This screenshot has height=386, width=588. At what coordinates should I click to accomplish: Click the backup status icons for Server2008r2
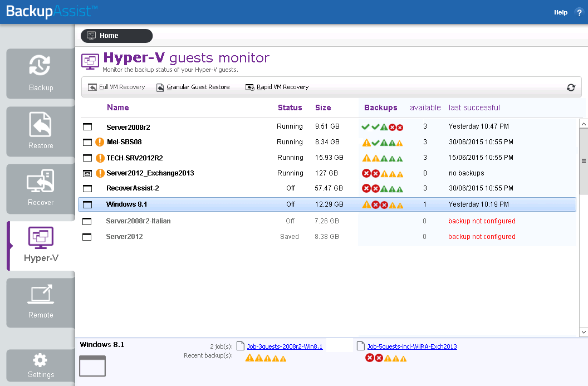click(382, 127)
